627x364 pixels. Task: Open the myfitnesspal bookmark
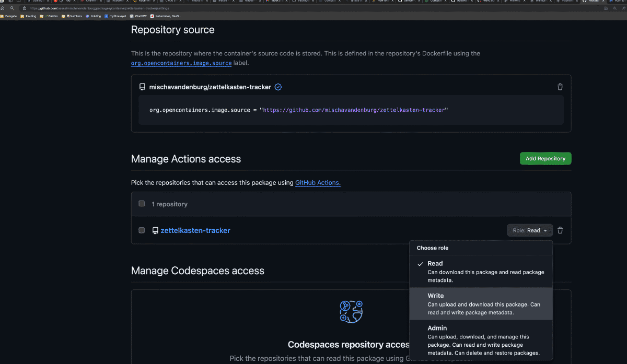(x=115, y=16)
